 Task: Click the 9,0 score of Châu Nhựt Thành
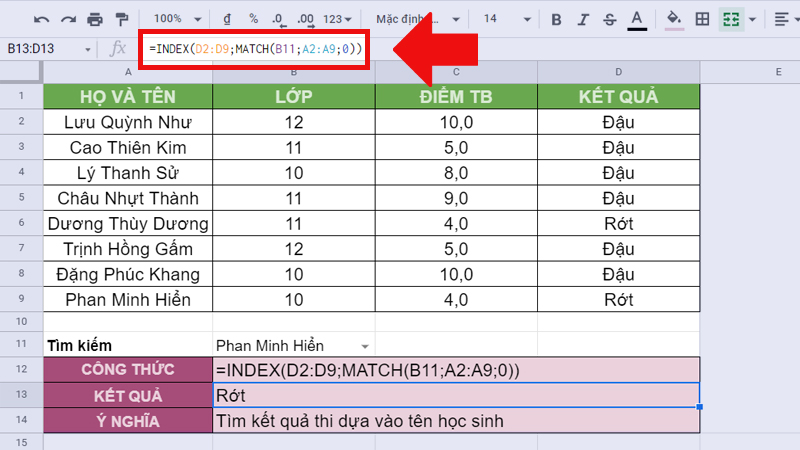point(456,198)
